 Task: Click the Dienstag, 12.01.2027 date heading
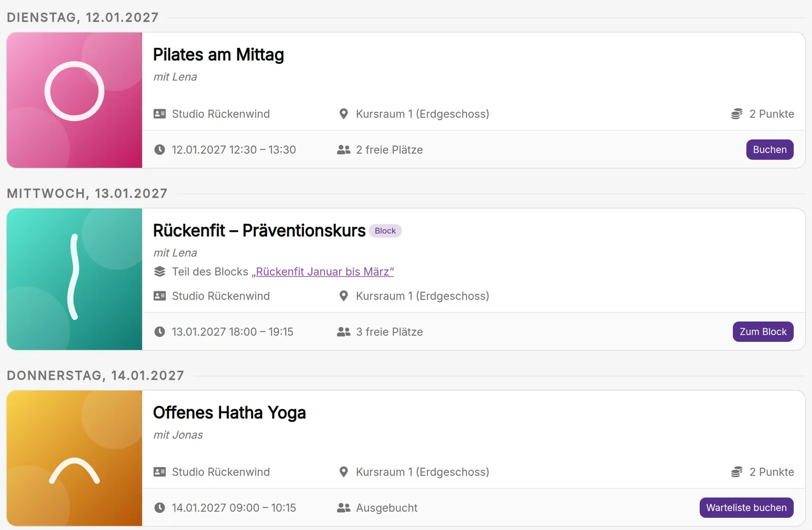point(83,17)
